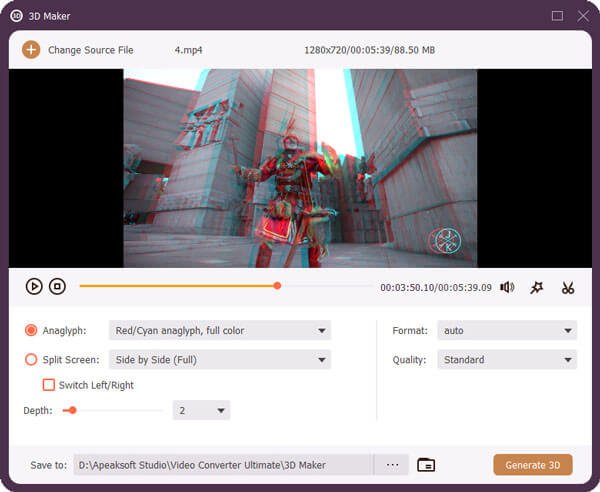Open the Depth value dropdown
600x492 pixels.
[201, 410]
